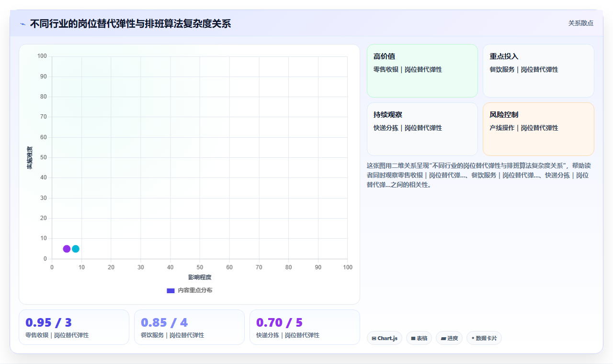Click the 实施难度 y-axis label
The width and height of the screenshot is (613, 364).
pyautogui.click(x=30, y=158)
